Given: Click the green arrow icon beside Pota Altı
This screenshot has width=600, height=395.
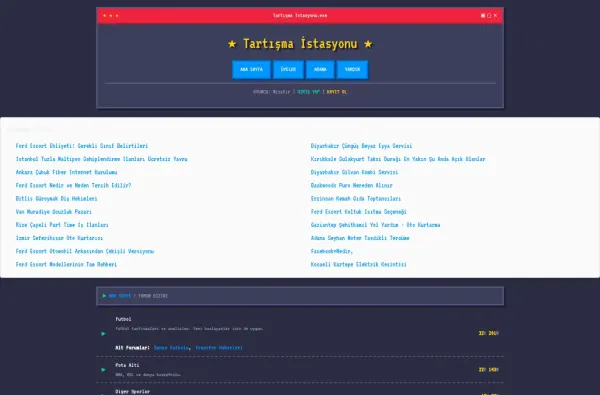Looking at the screenshot, I should (103, 370).
